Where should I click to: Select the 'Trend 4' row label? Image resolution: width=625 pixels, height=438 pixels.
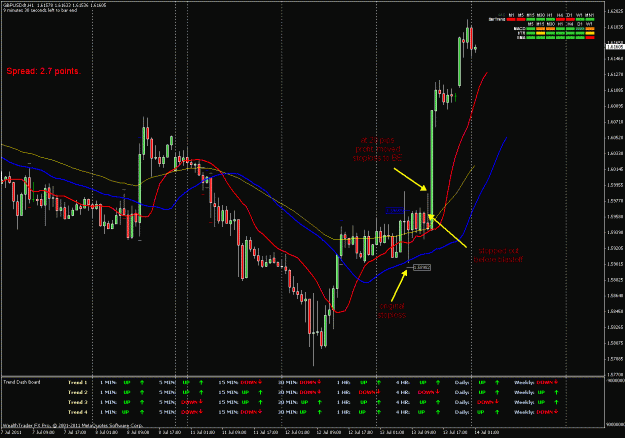coord(78,412)
